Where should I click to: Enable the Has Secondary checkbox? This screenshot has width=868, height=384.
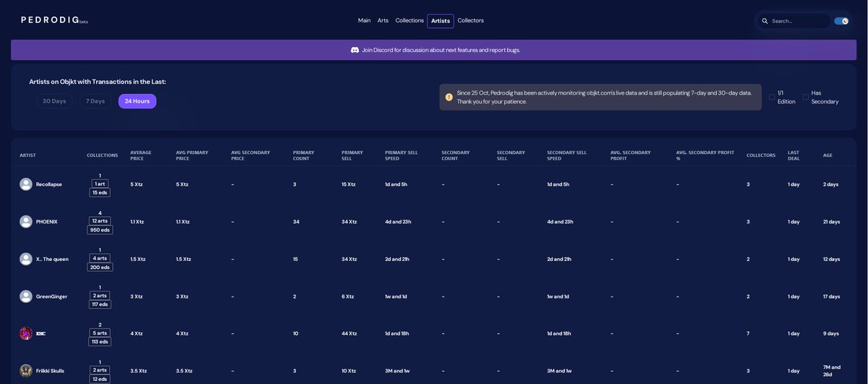pyautogui.click(x=806, y=97)
